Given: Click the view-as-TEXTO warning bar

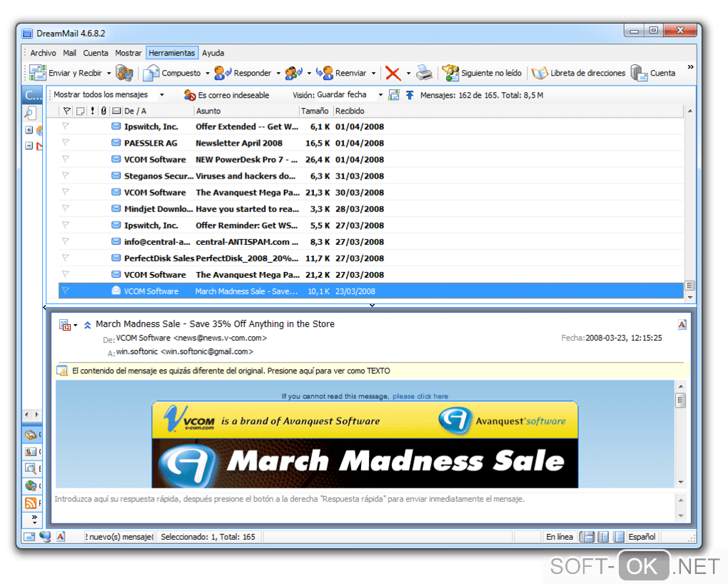Looking at the screenshot, I should coord(370,371).
